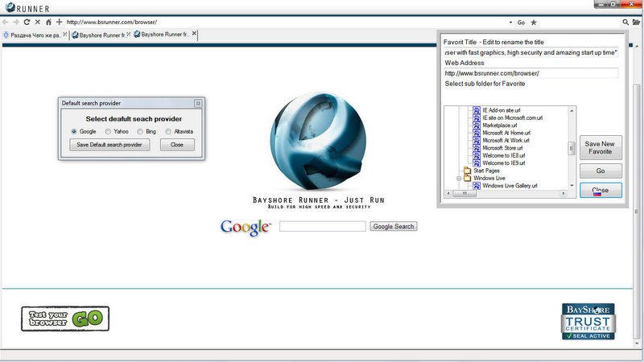Select "Welcome to IE9.url" entry
The width and height of the screenshot is (644, 362).
pos(504,163)
